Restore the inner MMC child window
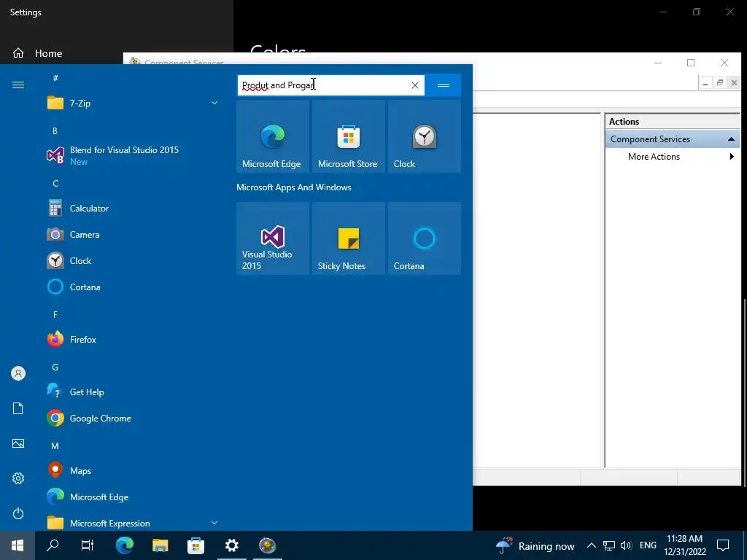 click(720, 83)
